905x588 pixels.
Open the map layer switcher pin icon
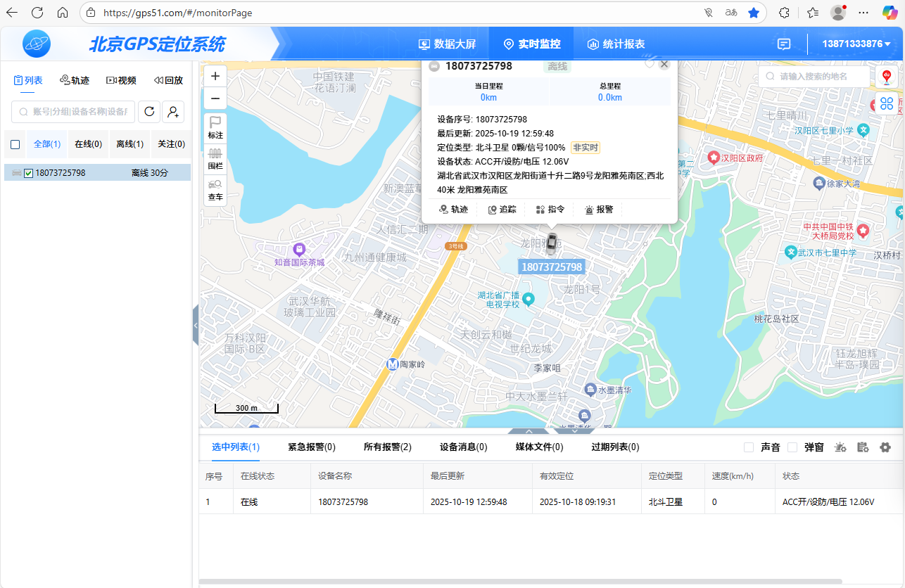[x=887, y=77]
